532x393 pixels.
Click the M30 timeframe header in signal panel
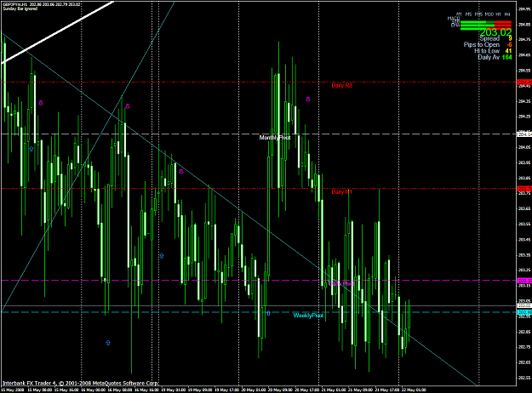point(489,14)
